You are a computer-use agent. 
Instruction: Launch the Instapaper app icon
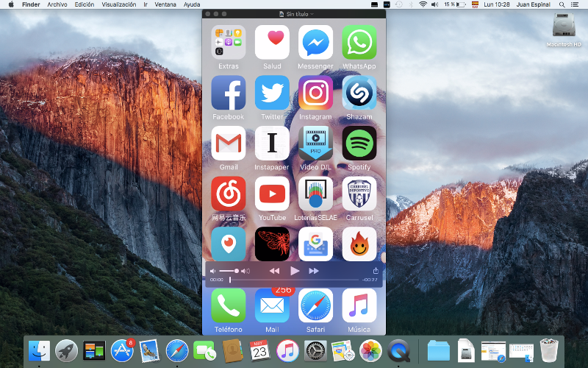(272, 143)
